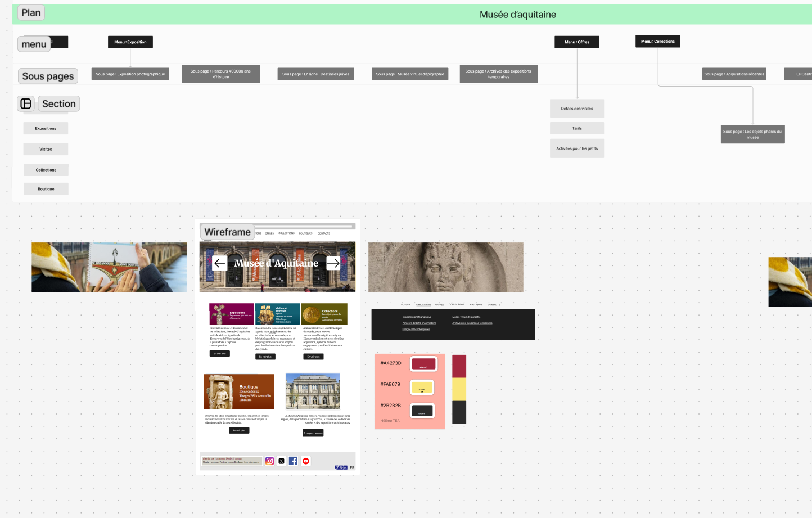
Task: Click the Facebook icon in wireframe footer
Action: (x=293, y=461)
